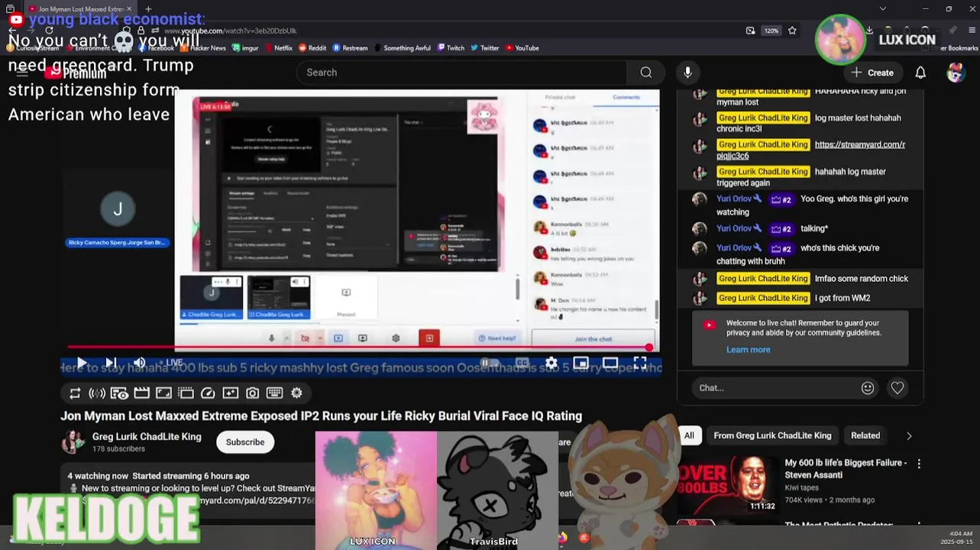980x550 pixels.
Task: Select the All filter chip
Action: [x=689, y=435]
